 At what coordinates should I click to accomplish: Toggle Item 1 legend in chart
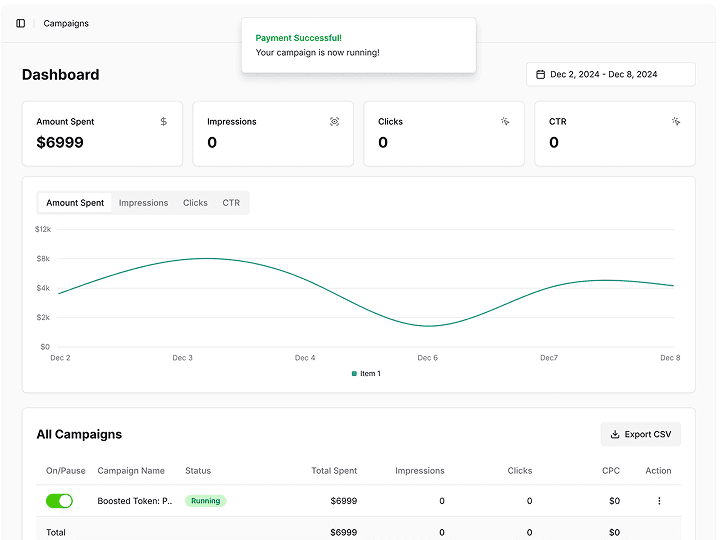(366, 374)
